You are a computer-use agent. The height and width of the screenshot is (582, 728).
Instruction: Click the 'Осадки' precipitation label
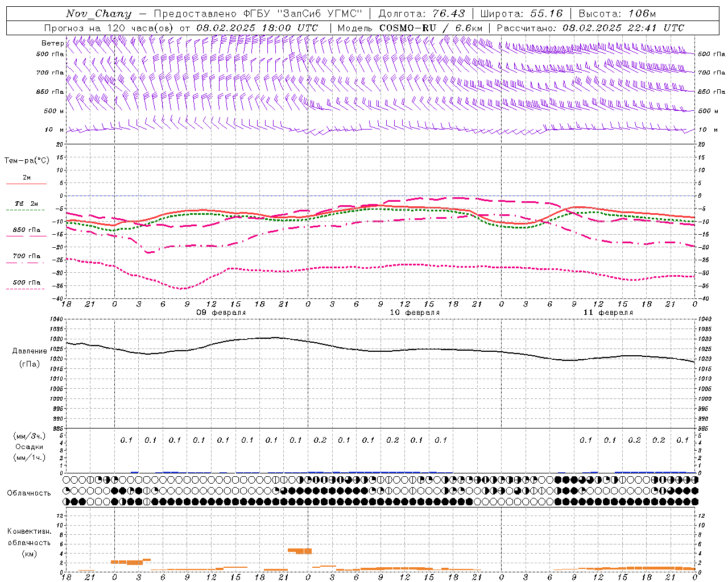pyautogui.click(x=30, y=447)
